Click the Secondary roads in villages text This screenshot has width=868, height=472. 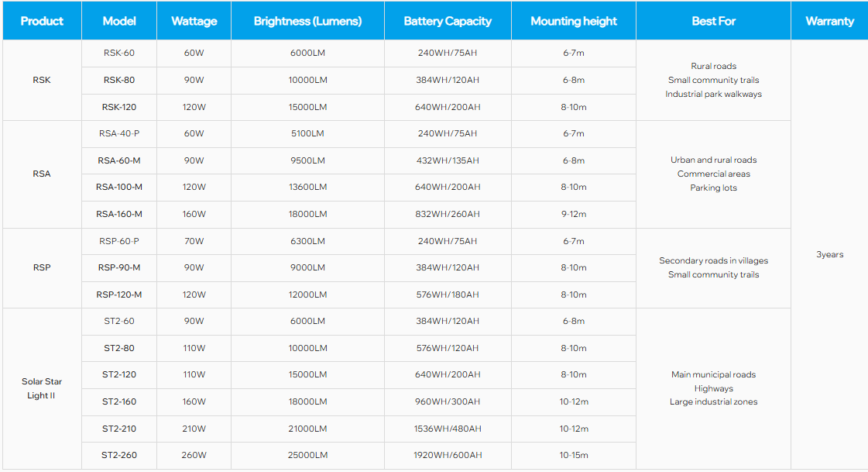pos(714,260)
